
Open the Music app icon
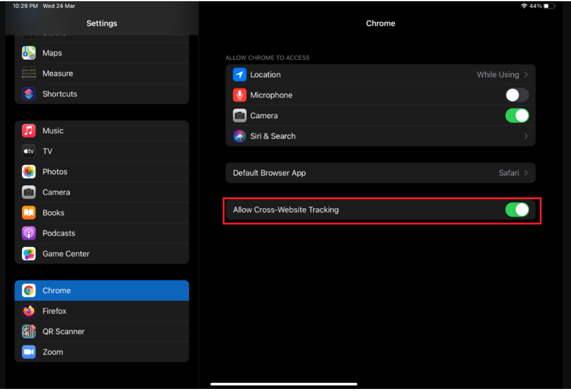tap(29, 131)
